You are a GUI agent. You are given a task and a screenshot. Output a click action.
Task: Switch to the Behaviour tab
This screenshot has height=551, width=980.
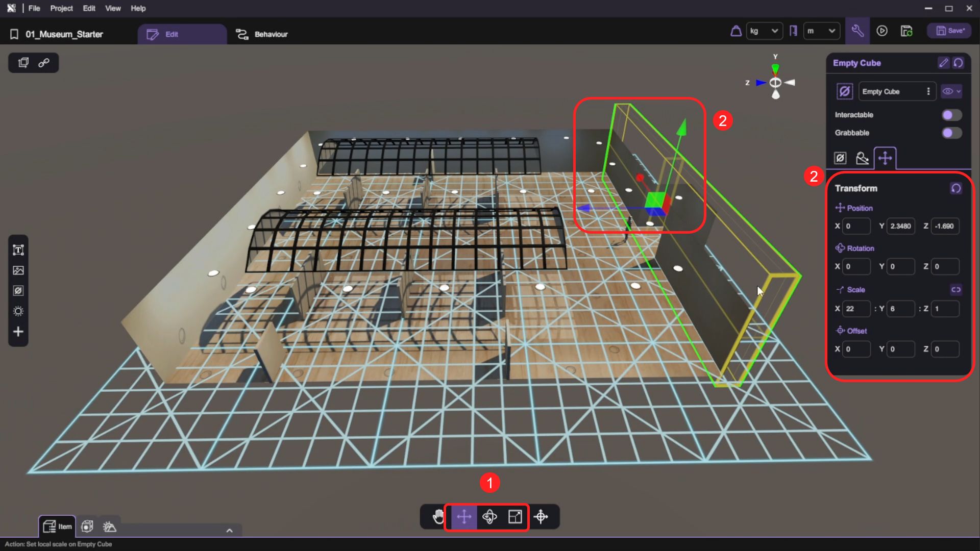pyautogui.click(x=262, y=34)
